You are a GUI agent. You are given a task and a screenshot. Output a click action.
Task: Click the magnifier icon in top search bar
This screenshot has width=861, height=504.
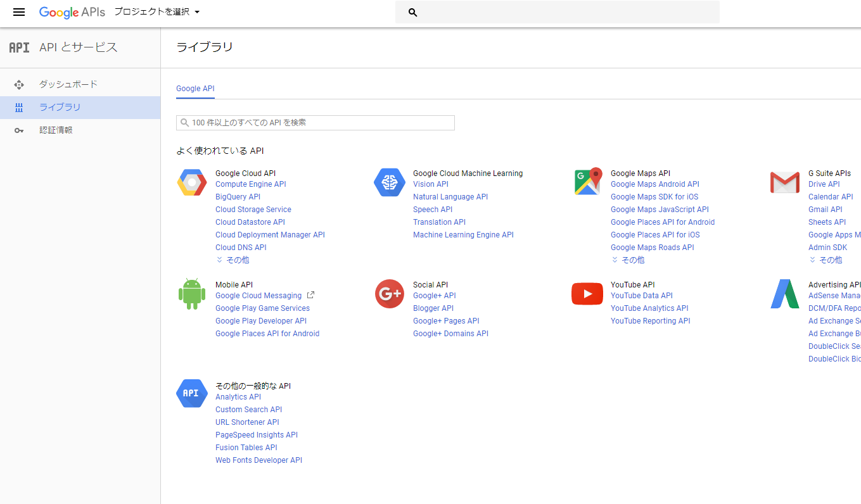(413, 12)
